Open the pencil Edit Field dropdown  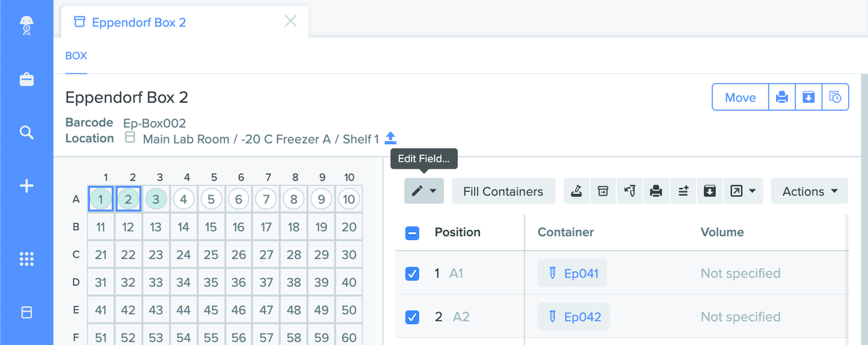click(424, 191)
